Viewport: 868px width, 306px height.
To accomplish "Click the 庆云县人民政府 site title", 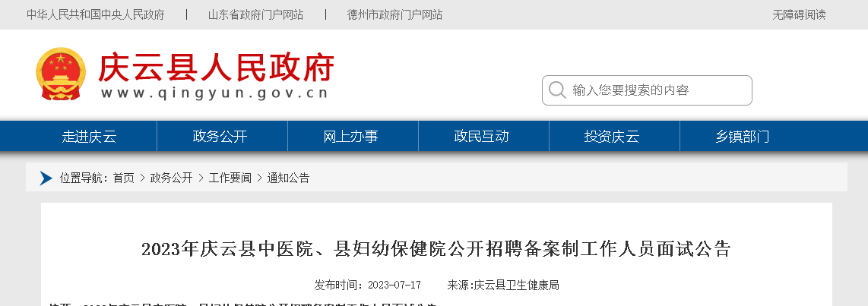I will tap(216, 68).
